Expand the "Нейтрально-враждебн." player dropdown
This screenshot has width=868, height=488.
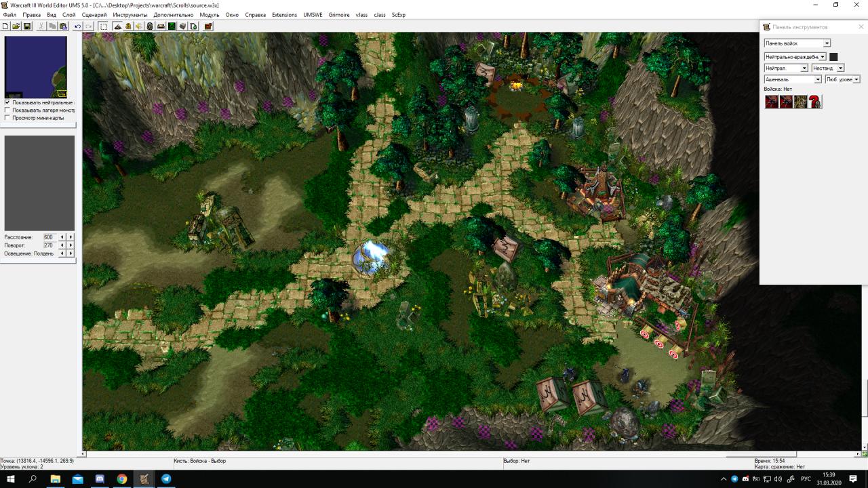(x=823, y=57)
